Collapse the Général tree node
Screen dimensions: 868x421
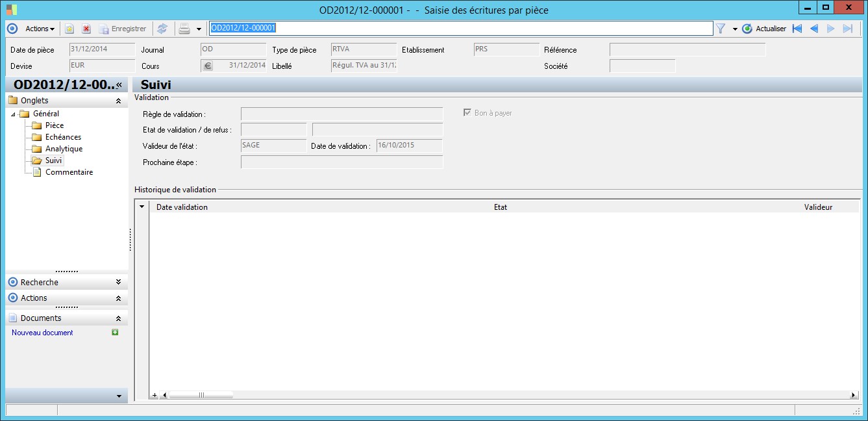coord(13,114)
